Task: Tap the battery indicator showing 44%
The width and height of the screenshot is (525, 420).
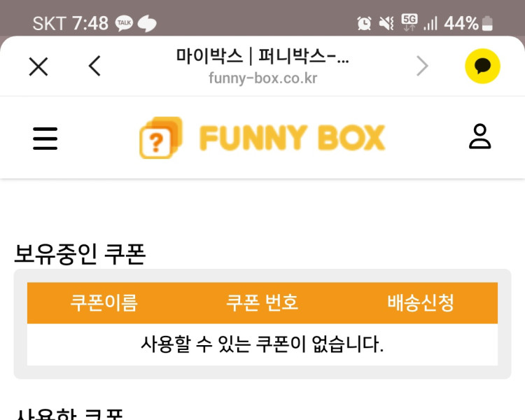Action: coord(469,24)
